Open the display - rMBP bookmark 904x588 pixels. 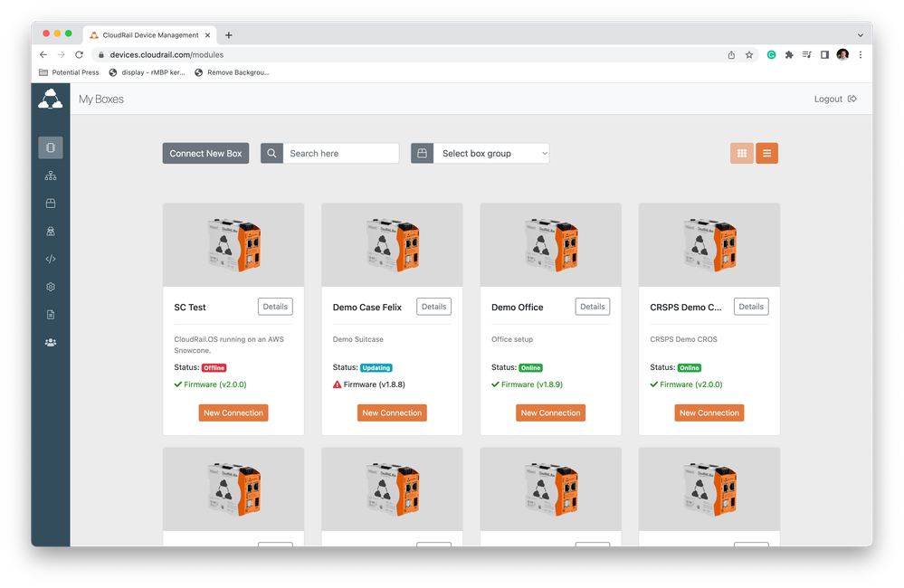pyautogui.click(x=147, y=72)
